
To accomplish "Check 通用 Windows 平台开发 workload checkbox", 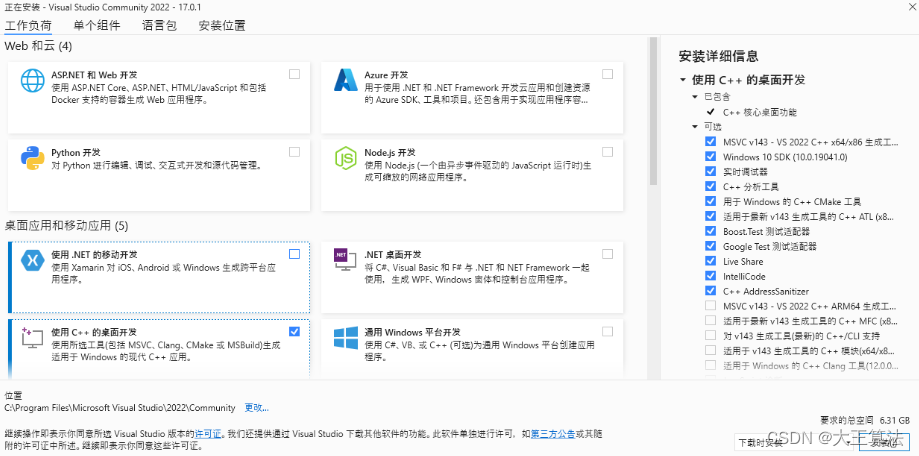I will 607,331.
